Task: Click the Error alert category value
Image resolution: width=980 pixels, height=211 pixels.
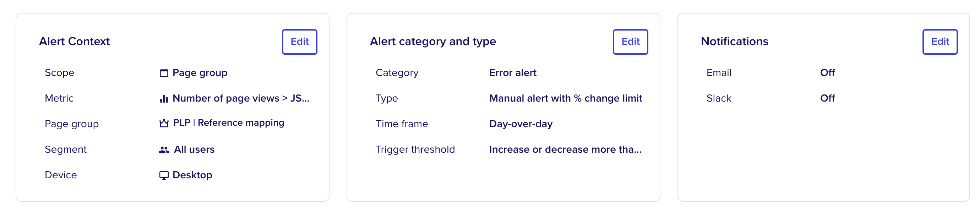Action: coord(512,73)
